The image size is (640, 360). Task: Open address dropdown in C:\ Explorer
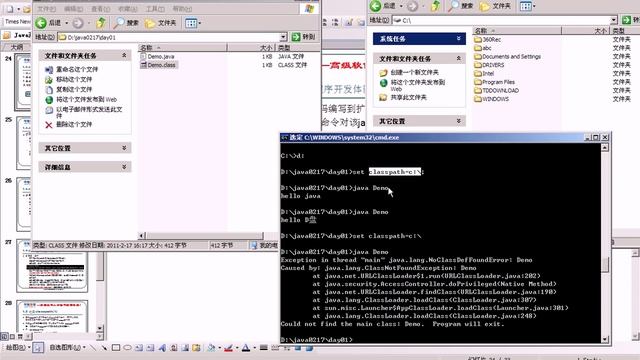pyautogui.click(x=613, y=20)
